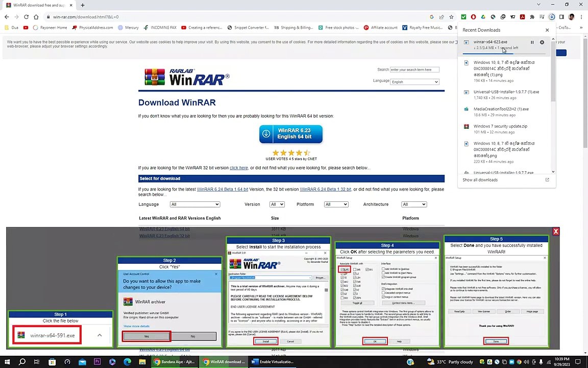Viewport: 588px width, 368px height.
Task: Expand the hidden bookmarks chevron
Action: click(x=581, y=28)
